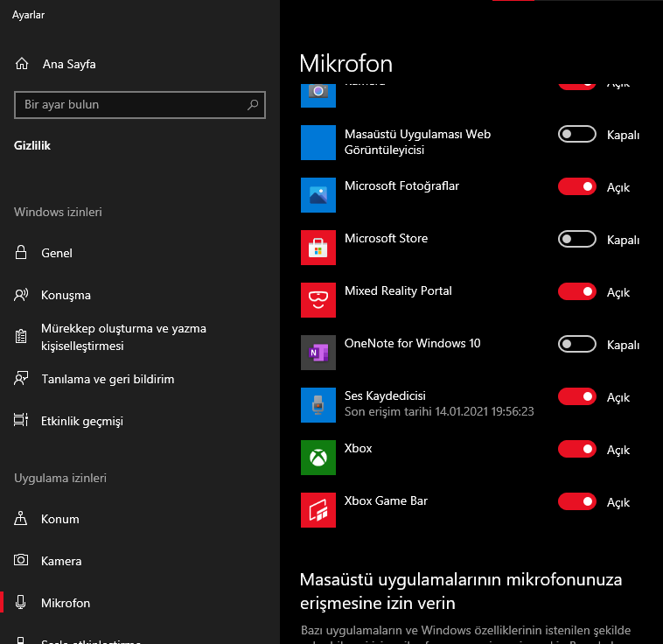Click the Xbox Game Bar label
The height and width of the screenshot is (644, 663).
point(386,500)
